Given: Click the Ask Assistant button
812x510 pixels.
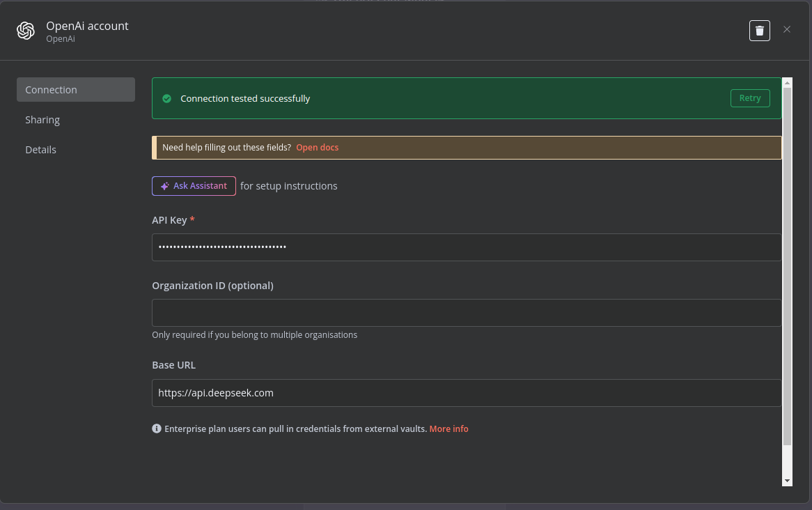Looking at the screenshot, I should (x=194, y=186).
